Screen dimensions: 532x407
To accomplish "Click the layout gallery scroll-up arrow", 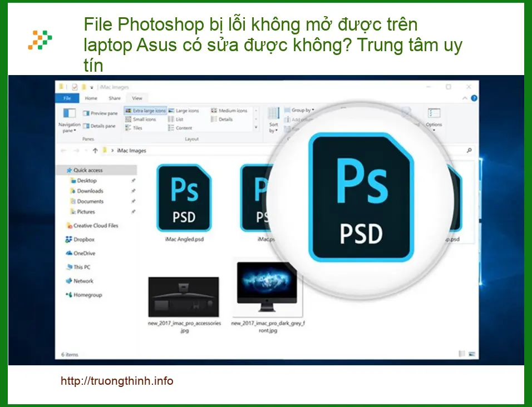I will 256,111.
